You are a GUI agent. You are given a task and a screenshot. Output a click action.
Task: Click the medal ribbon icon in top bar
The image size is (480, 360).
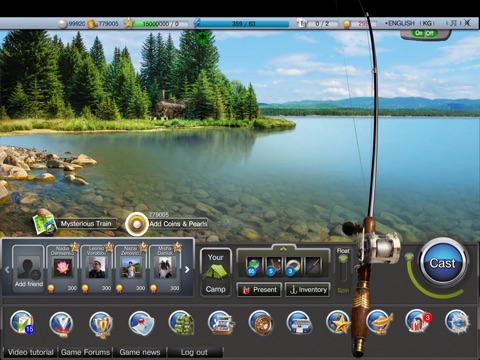point(347,24)
